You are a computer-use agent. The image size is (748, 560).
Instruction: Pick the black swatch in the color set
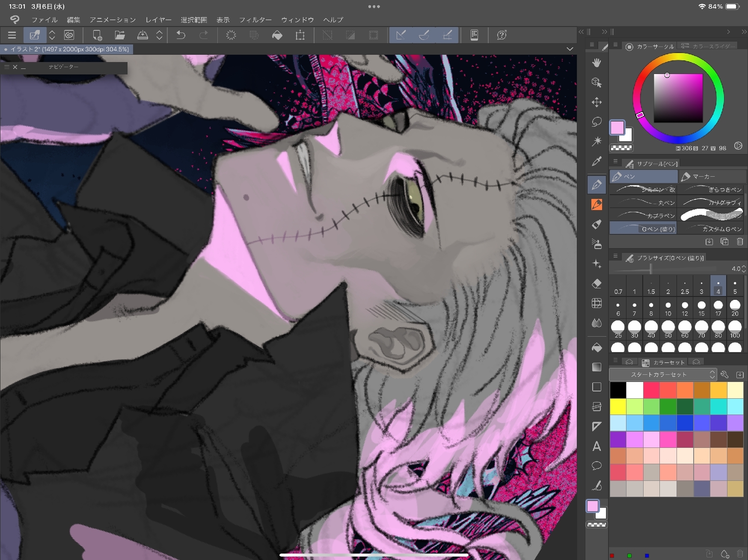[618, 390]
